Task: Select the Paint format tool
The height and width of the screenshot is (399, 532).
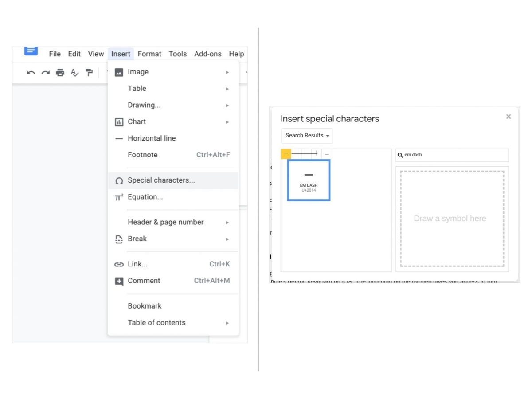Action: 89,73
